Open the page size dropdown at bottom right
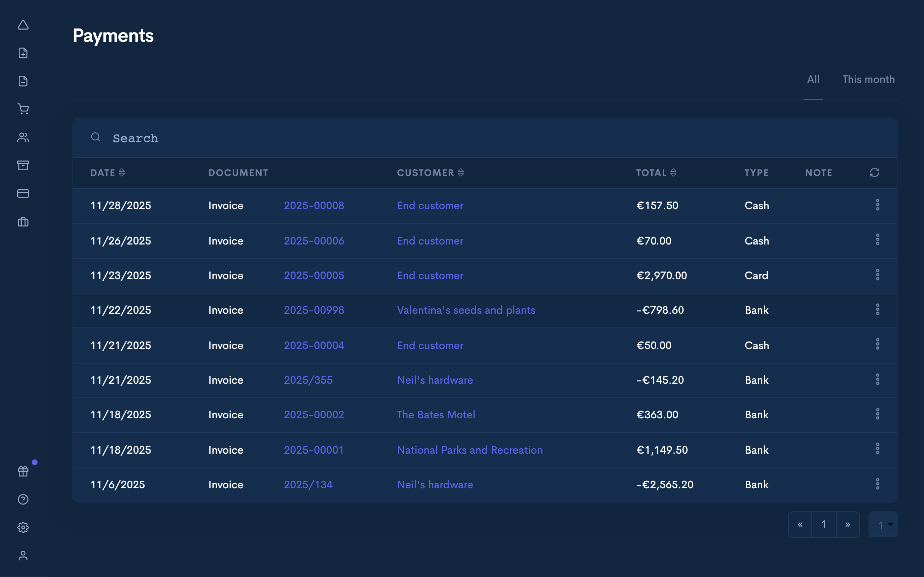Viewport: 924px width, 577px height. (x=882, y=524)
